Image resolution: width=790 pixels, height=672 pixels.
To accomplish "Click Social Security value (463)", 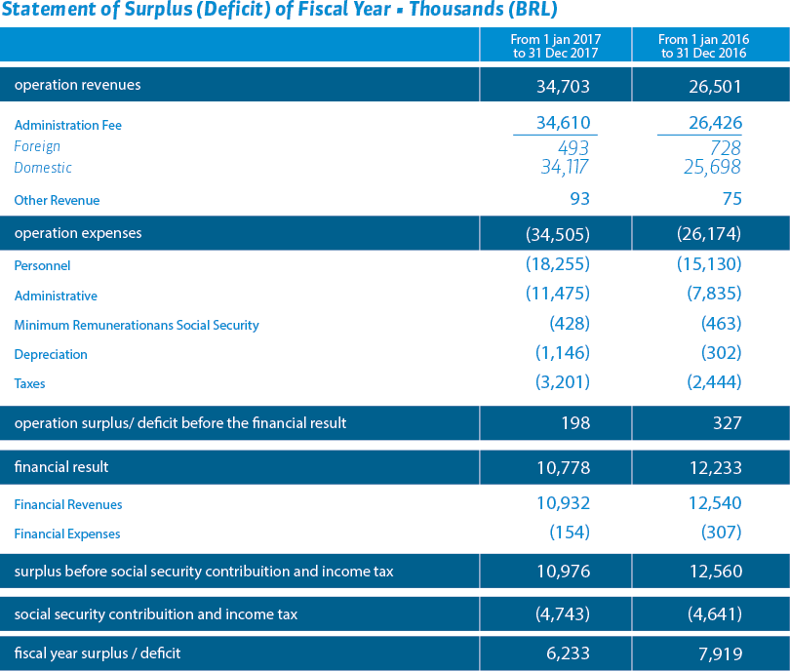I will (x=721, y=323).
